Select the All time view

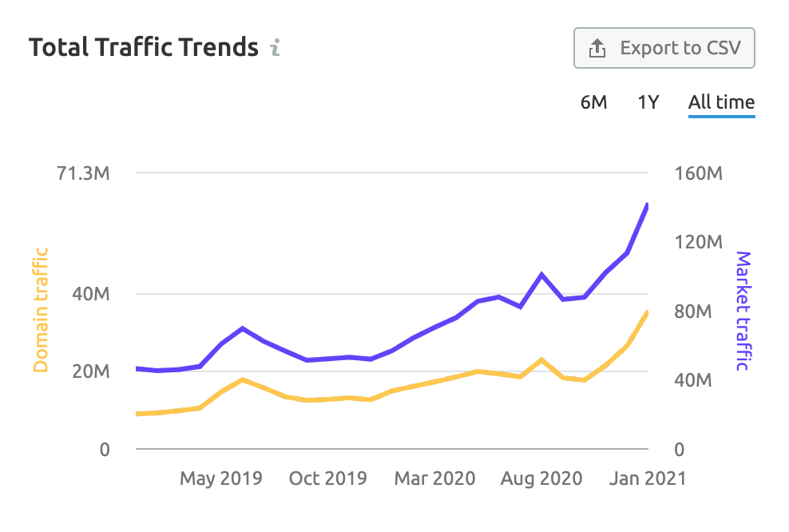click(720, 102)
